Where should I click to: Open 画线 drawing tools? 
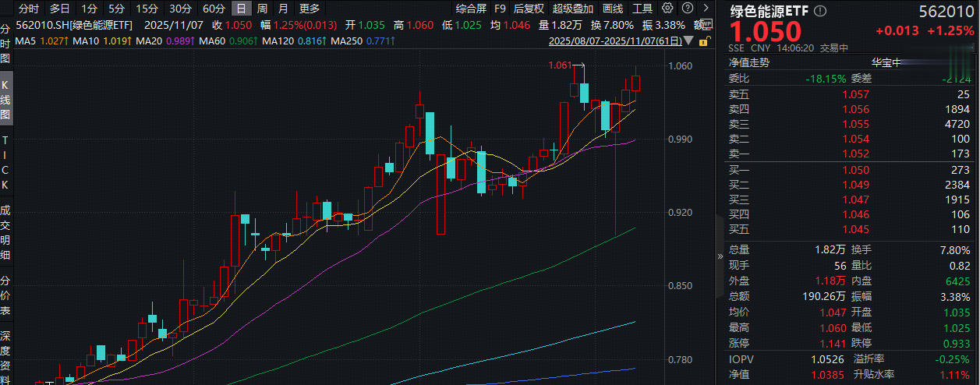(613, 9)
